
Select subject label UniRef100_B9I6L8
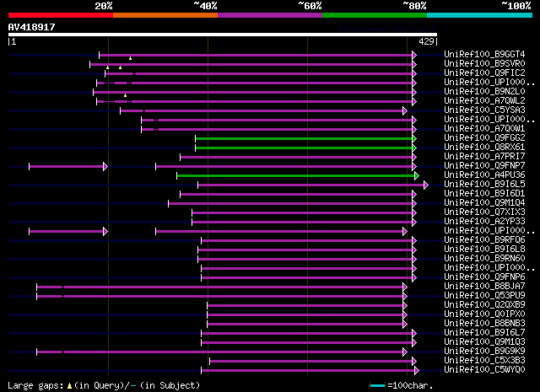484,250
